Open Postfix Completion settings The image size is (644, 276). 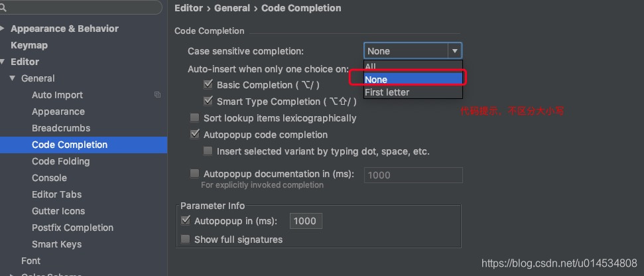pos(72,228)
